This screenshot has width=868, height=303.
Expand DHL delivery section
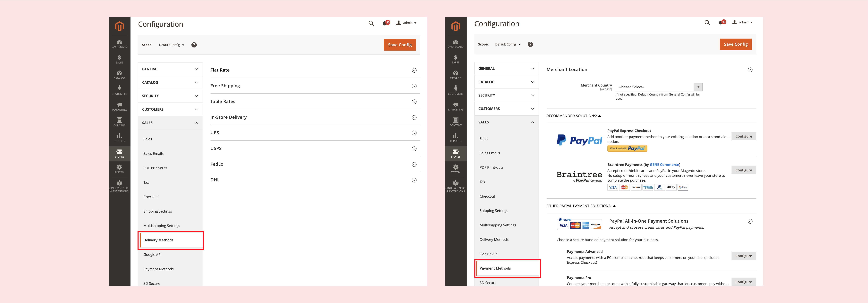point(315,180)
